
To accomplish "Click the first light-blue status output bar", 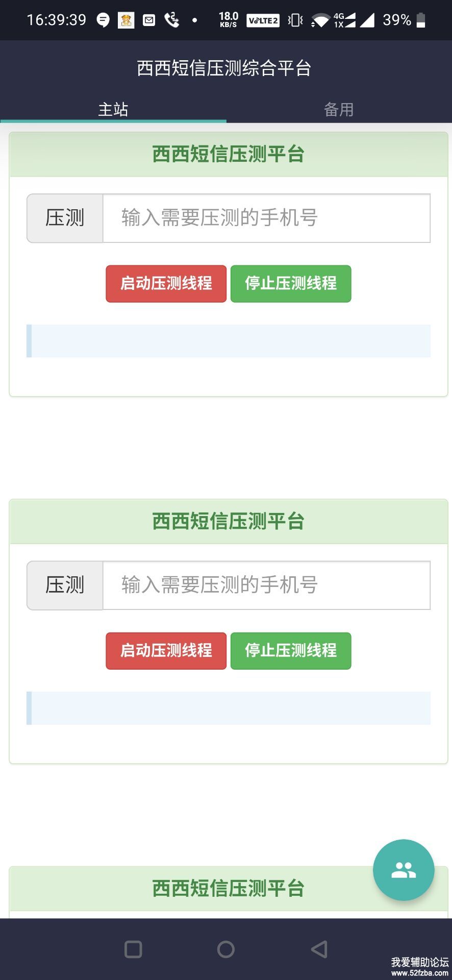I will 229,341.
